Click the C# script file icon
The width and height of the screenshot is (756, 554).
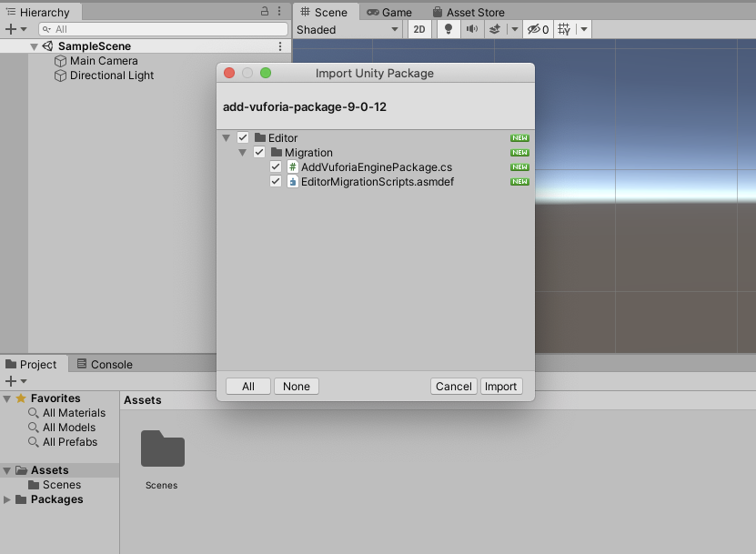[292, 166]
